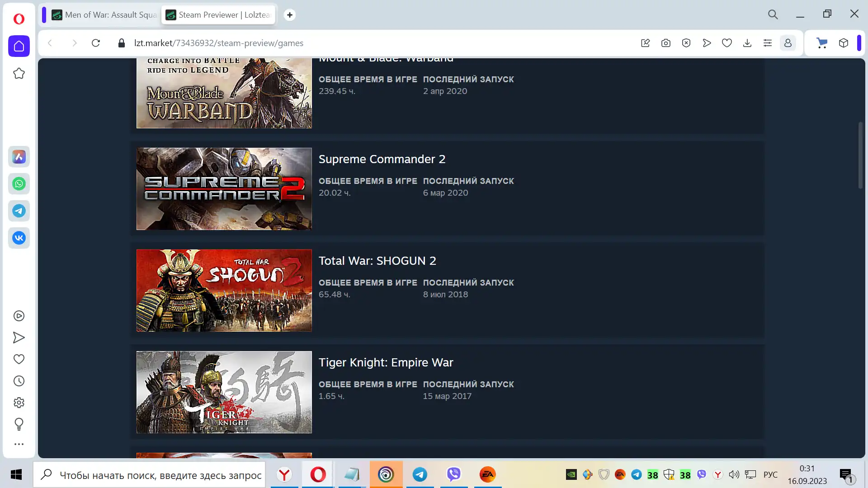
Task: Open Tiger Knight: Empire War thumbnail
Action: click(224, 392)
